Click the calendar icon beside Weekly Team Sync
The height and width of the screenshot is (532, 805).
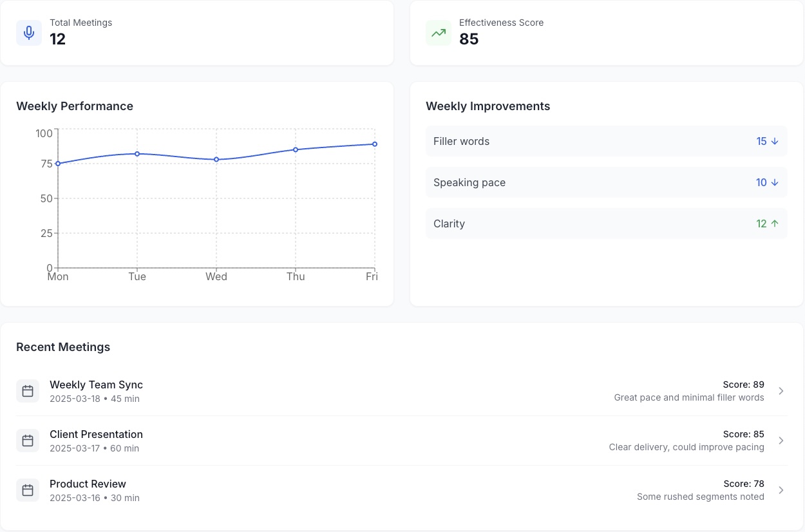tap(28, 391)
